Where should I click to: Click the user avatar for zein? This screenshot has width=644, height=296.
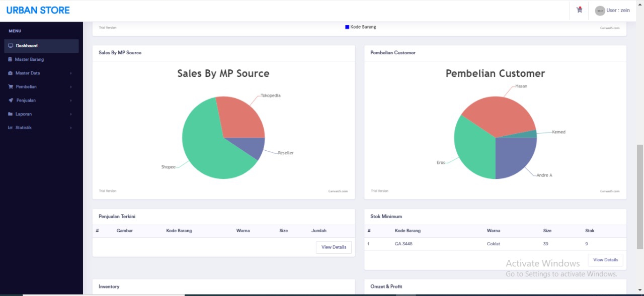pyautogui.click(x=600, y=11)
